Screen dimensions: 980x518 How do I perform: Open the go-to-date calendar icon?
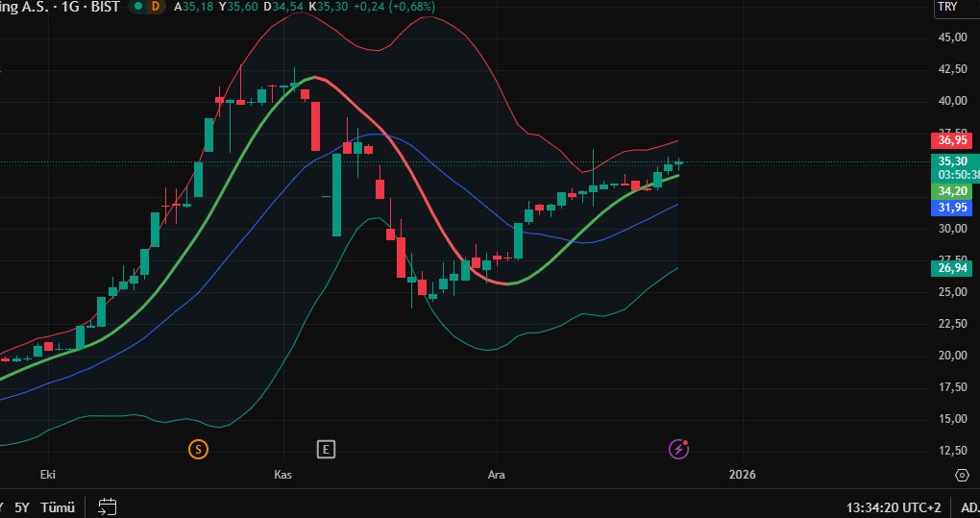(x=108, y=506)
